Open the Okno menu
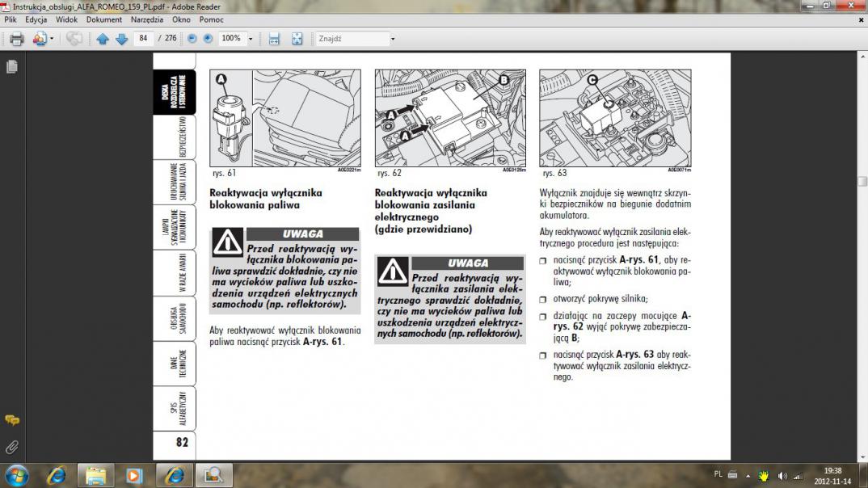Viewport: 868px width, 488px height. [x=181, y=19]
